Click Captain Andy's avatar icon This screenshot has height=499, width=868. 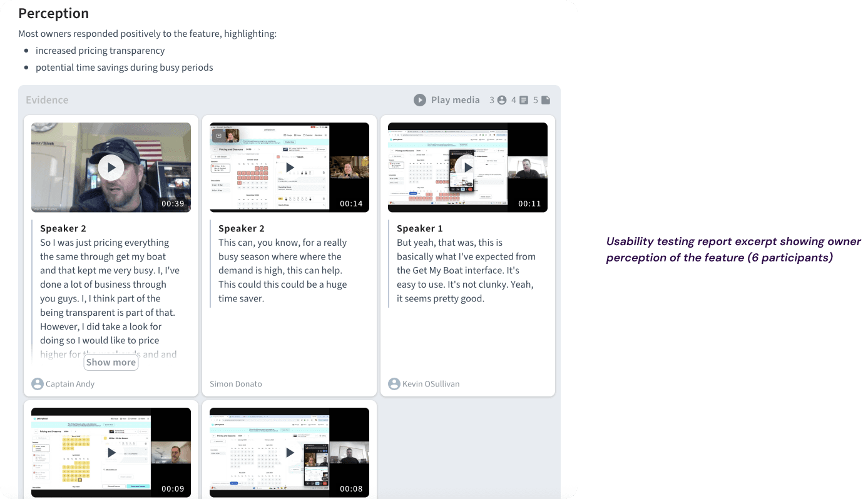click(38, 384)
